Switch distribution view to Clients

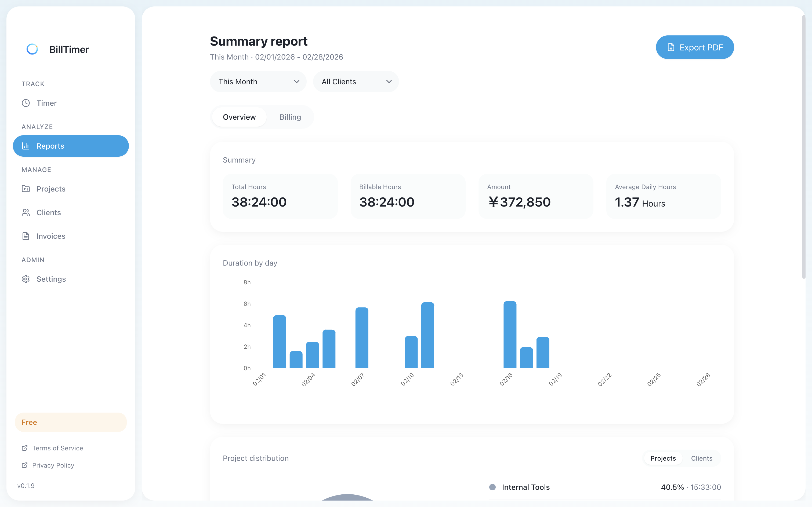(701, 458)
